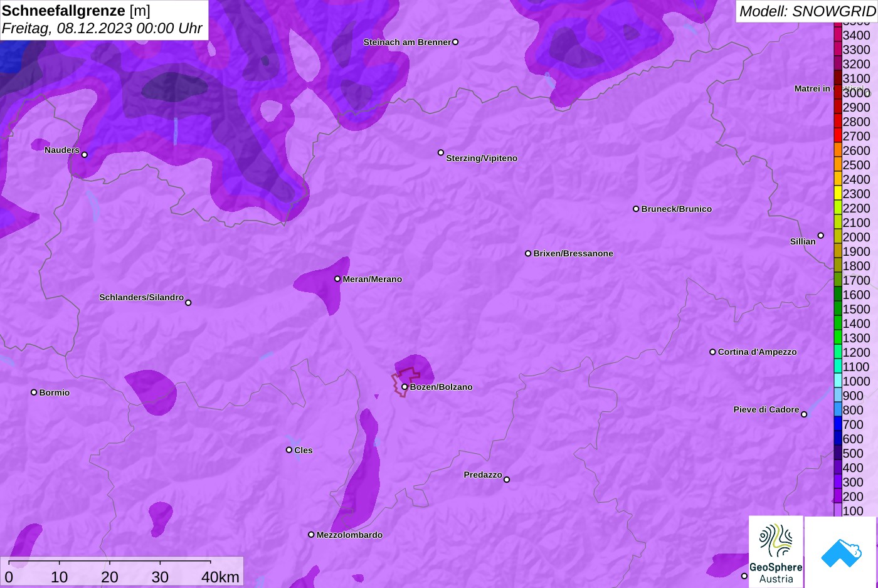Select the Cles location marker
This screenshot has width=878, height=588.
(289, 449)
